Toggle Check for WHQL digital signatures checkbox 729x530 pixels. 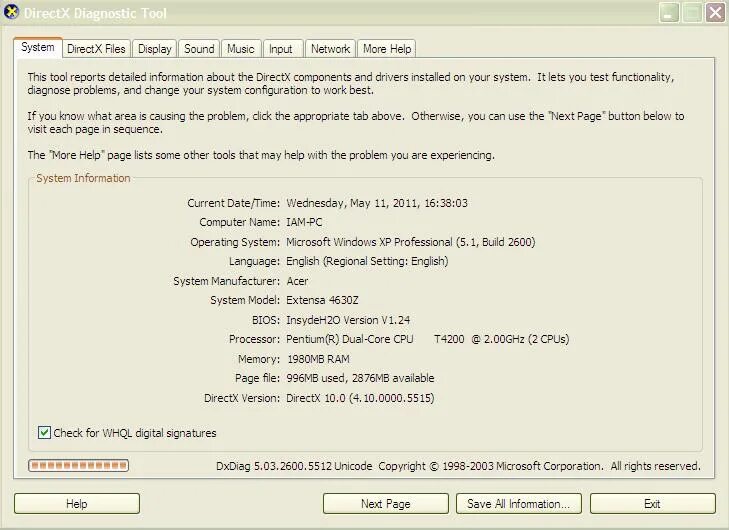(x=44, y=433)
